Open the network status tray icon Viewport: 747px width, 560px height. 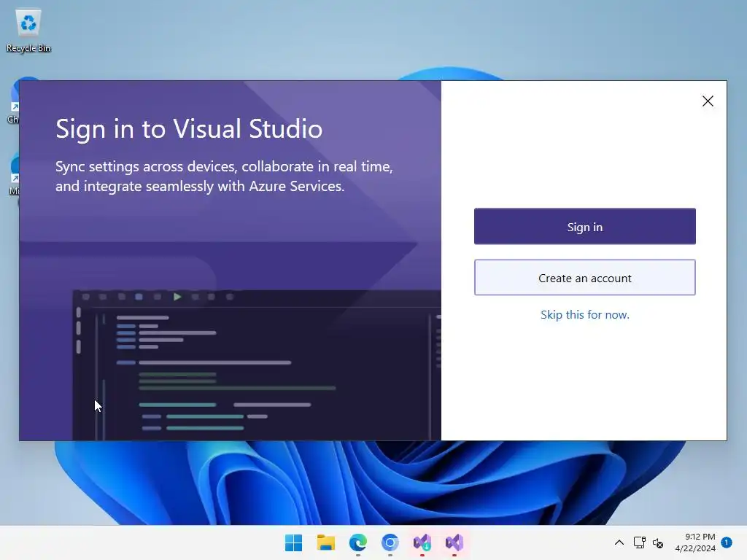[639, 542]
